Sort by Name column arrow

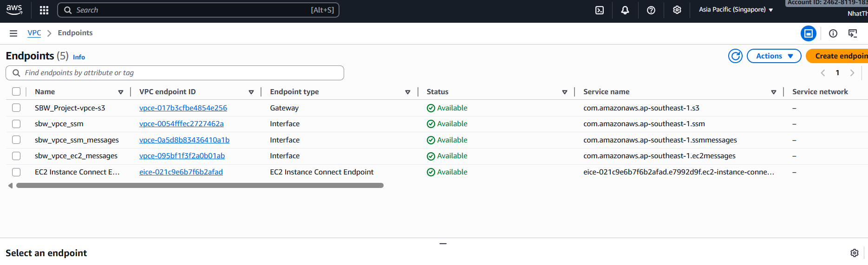coord(121,92)
